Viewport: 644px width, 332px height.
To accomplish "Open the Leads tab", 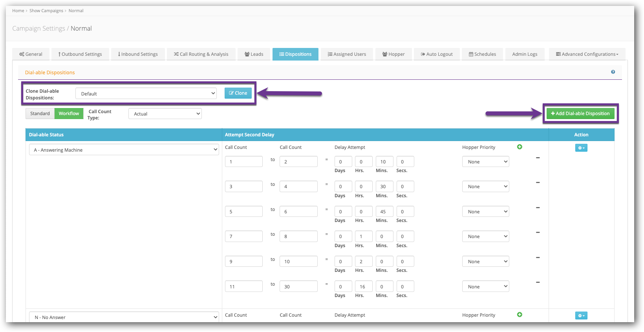I will pyautogui.click(x=254, y=54).
